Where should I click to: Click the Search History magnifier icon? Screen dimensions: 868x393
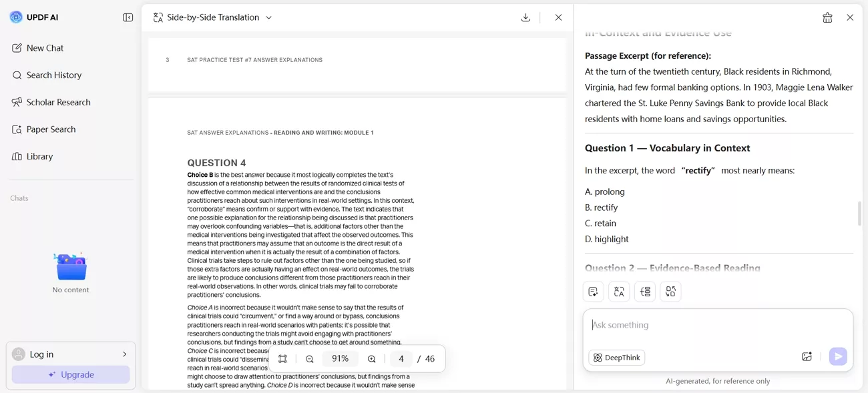(x=17, y=75)
